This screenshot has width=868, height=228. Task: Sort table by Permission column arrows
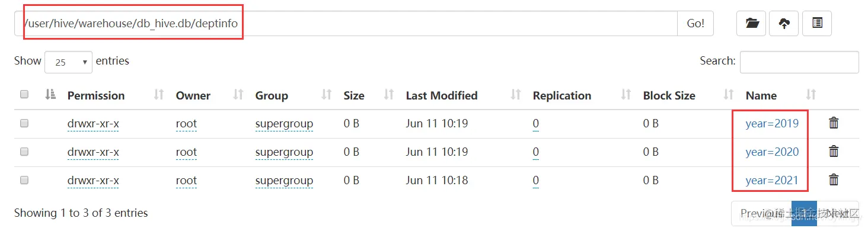coord(159,95)
